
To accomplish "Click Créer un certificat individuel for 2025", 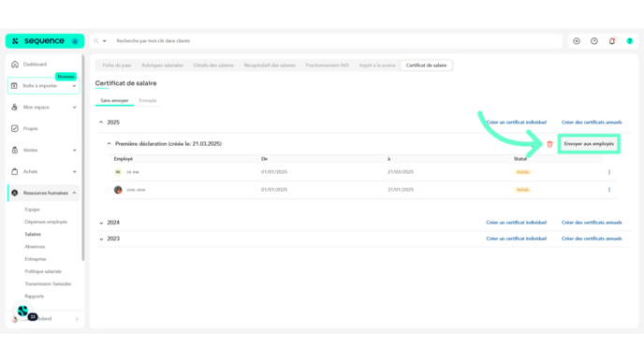I will tap(517, 123).
